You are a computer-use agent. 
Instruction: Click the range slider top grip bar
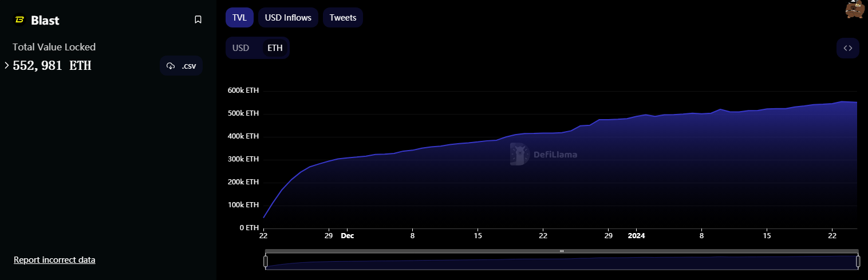point(562,251)
